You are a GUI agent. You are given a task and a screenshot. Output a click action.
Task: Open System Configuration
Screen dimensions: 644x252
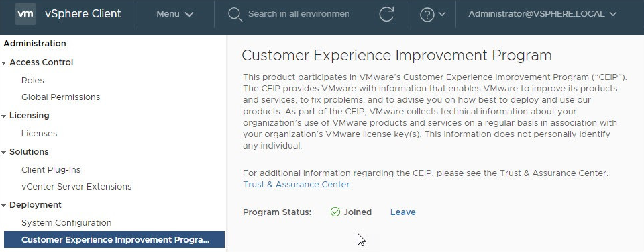(x=66, y=222)
